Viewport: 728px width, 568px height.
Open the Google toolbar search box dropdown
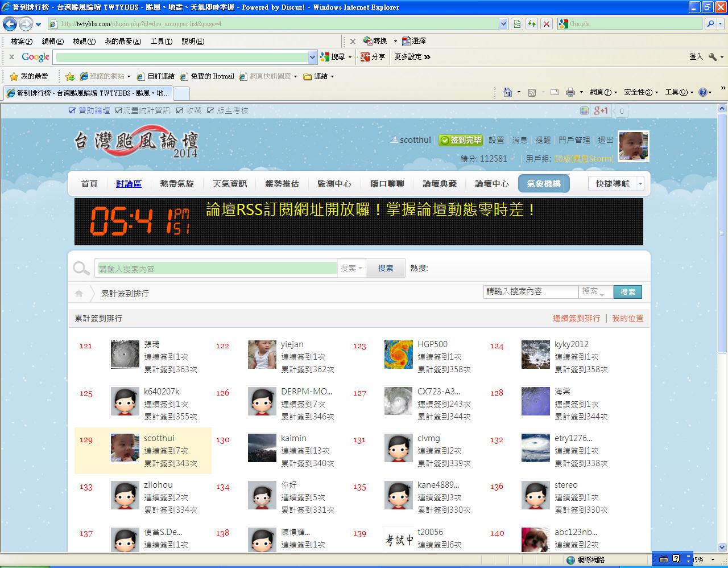point(312,57)
